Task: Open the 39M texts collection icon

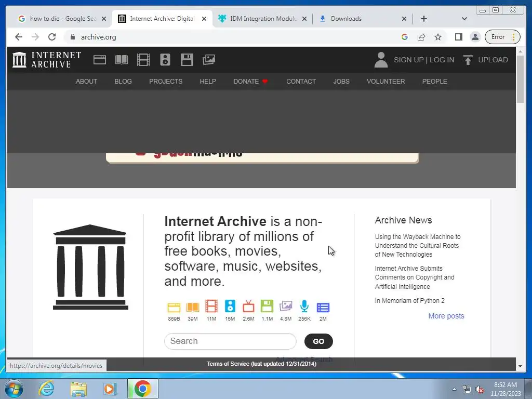Action: (x=192, y=308)
